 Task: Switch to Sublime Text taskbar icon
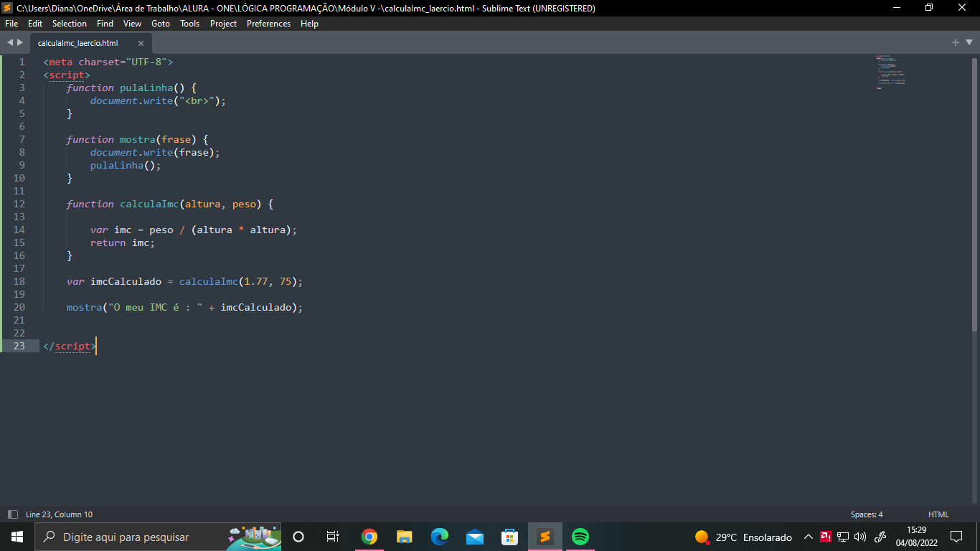click(545, 537)
